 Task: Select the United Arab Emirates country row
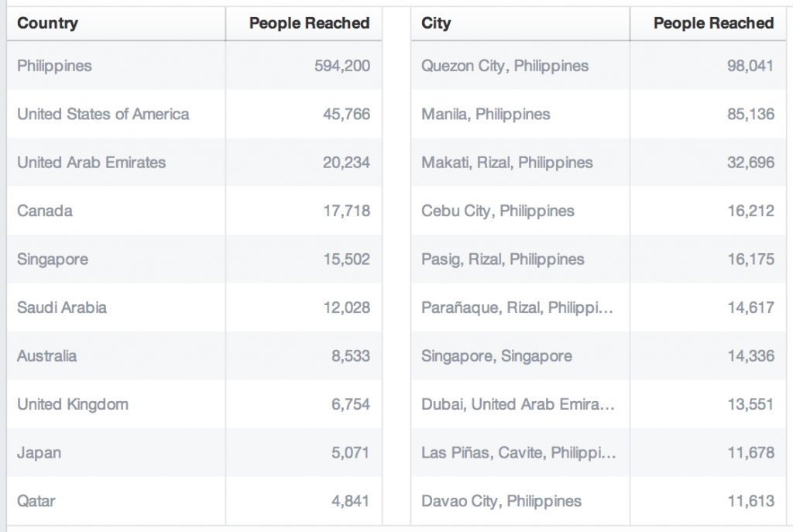click(91, 163)
